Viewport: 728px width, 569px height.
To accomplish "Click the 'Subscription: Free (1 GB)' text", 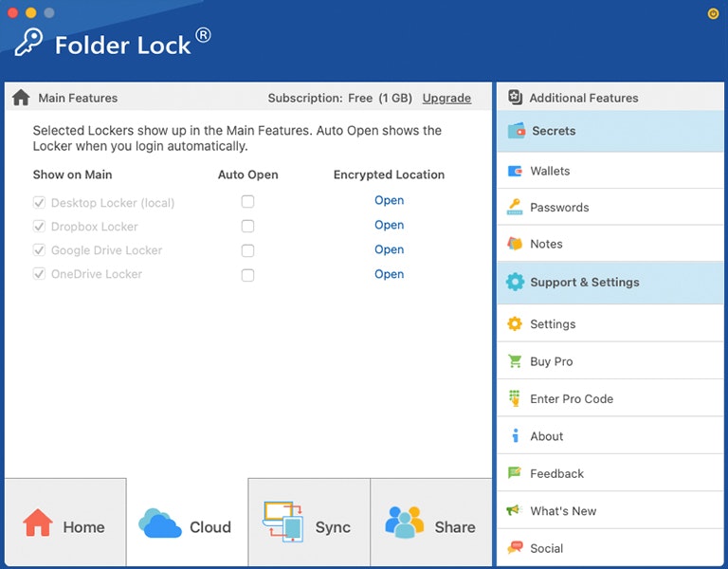I will tap(340, 98).
